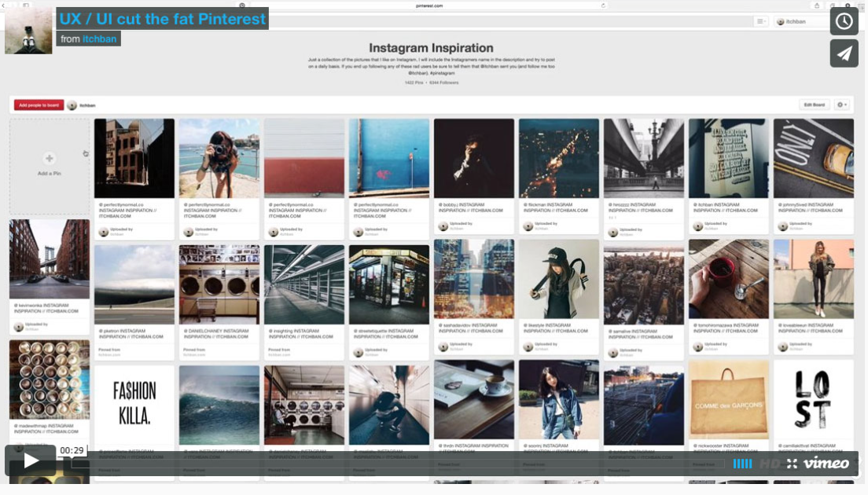Image resolution: width=868 pixels, height=495 pixels.
Task: Open the beige washing machines pin
Action: point(219,284)
